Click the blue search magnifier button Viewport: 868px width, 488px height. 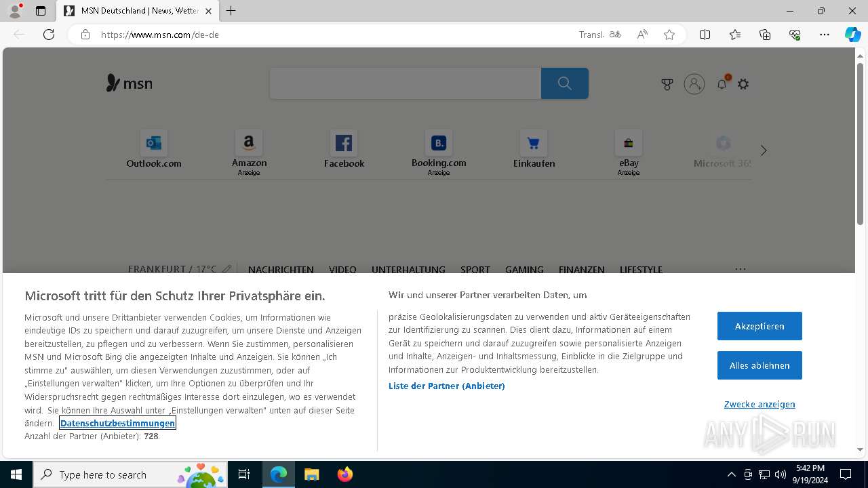tap(565, 83)
